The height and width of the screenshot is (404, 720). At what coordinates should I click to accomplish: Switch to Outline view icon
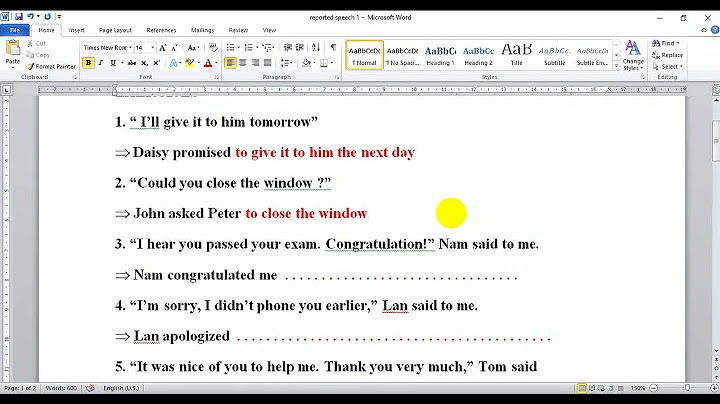coord(611,388)
